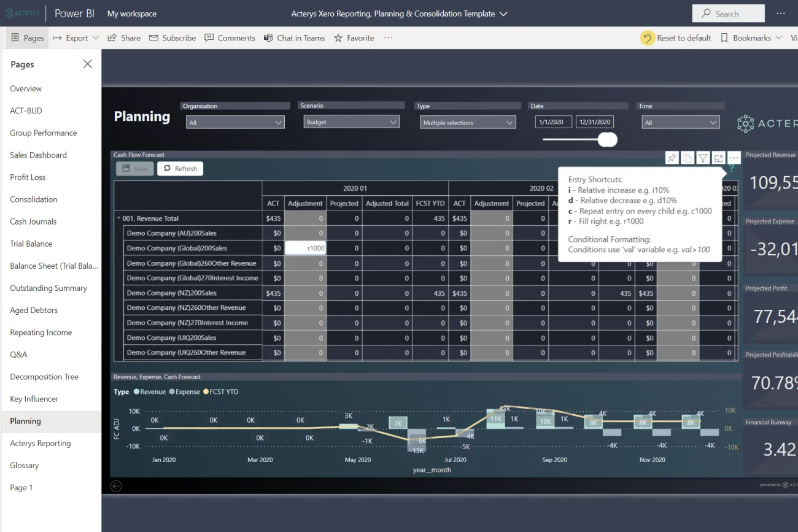
Task: Open the Key Influencer page
Action: pos(34,399)
